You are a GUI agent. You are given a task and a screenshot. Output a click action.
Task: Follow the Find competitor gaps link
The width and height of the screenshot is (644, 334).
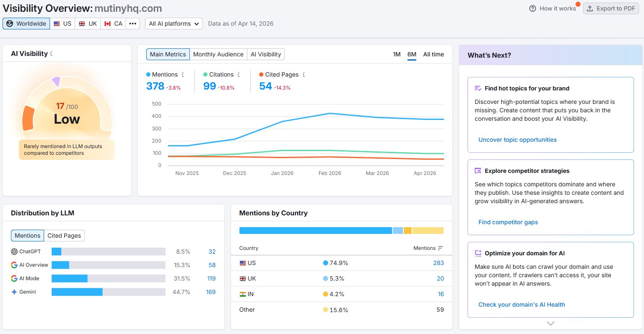508,222
